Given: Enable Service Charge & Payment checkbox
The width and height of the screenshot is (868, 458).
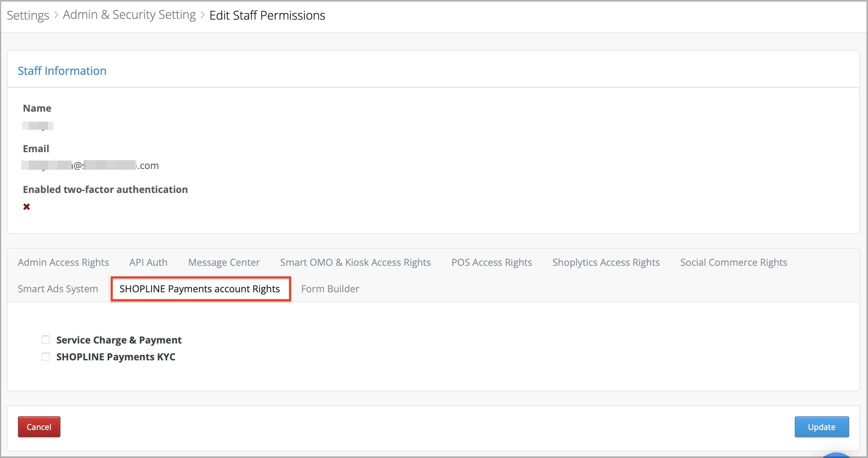Looking at the screenshot, I should click(46, 340).
